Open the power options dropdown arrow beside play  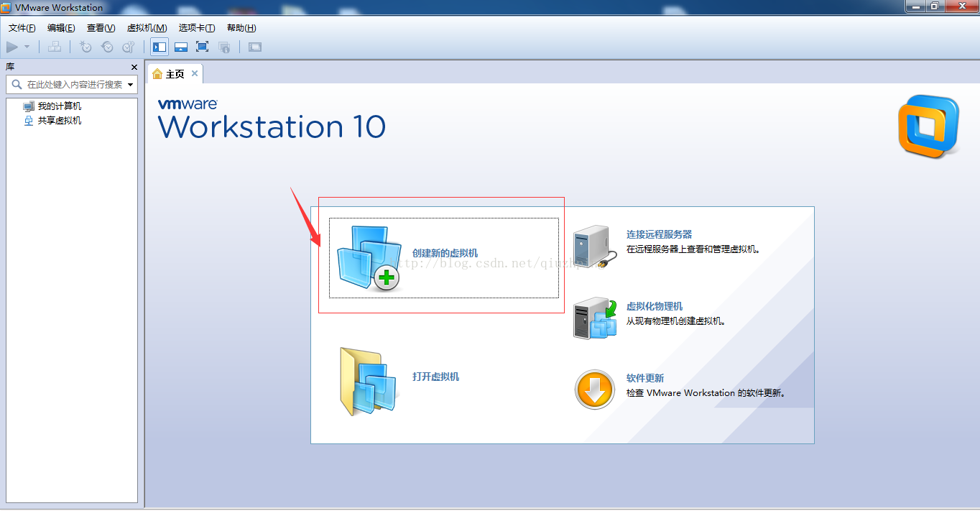[x=27, y=47]
